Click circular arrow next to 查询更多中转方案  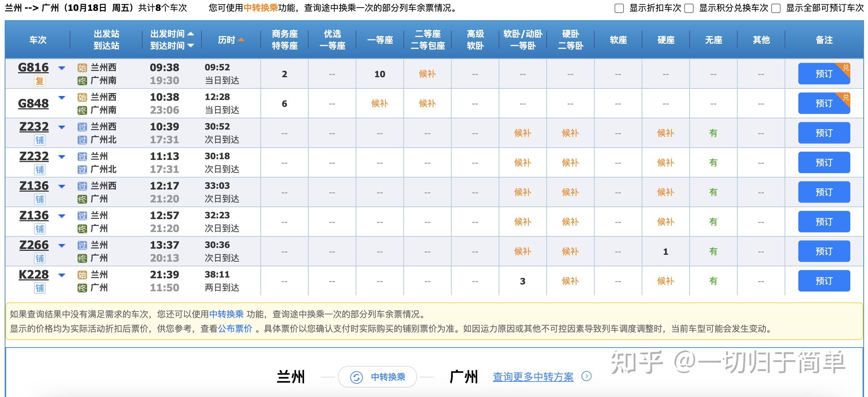(x=586, y=376)
